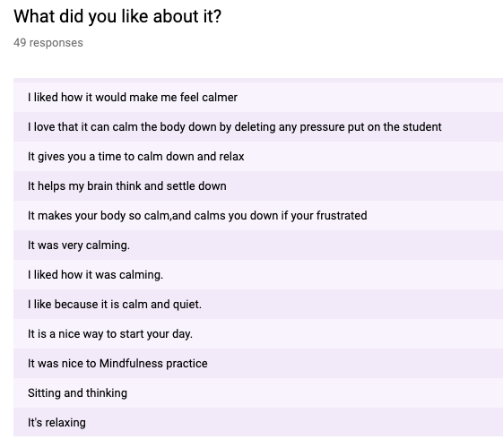Viewport: 503px width, 448px height.
Task: Click the word 'student' in the second response
Action: [x=422, y=127]
